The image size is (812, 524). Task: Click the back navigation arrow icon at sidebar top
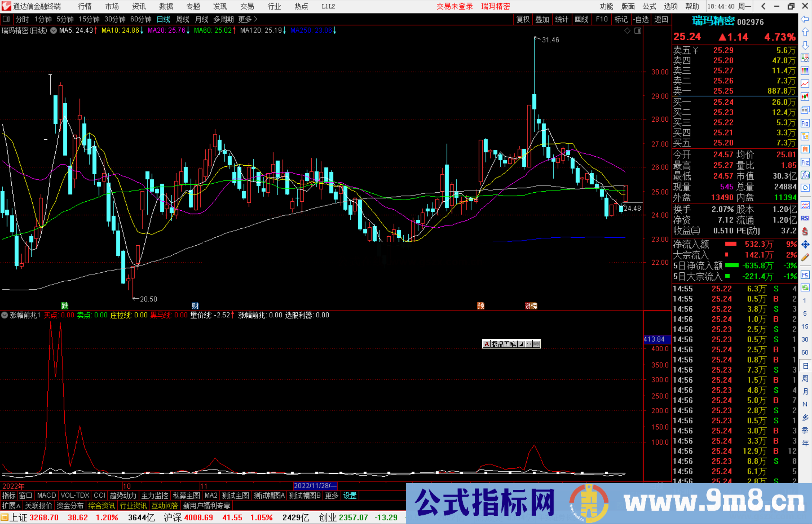[805, 20]
